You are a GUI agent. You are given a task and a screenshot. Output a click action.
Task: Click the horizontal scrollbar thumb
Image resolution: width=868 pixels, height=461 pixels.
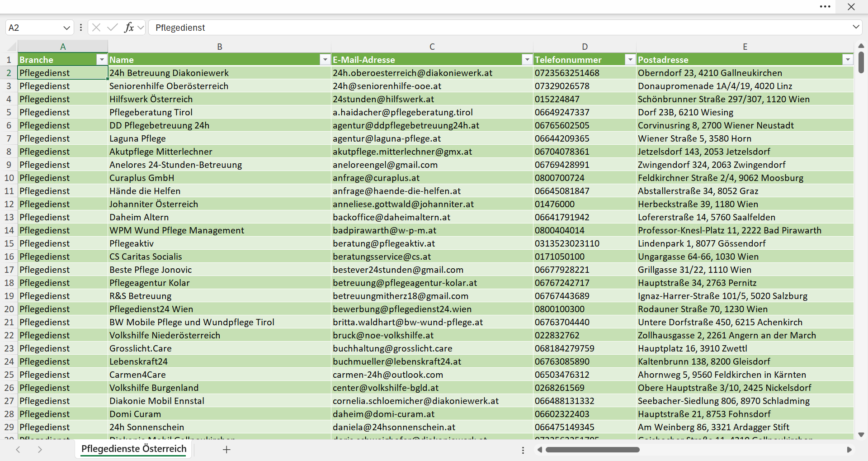[592, 450]
